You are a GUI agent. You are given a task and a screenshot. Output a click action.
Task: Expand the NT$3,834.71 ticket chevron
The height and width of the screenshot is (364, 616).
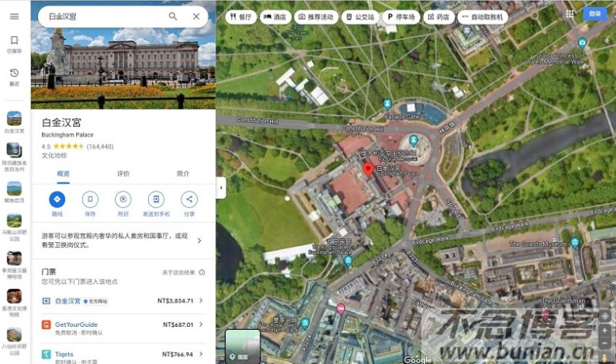point(201,301)
